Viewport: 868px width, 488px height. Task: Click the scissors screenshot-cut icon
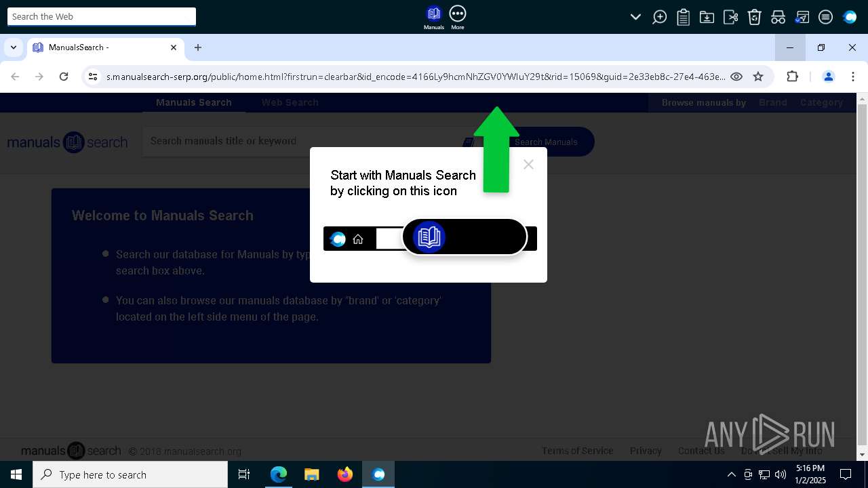coord(730,18)
